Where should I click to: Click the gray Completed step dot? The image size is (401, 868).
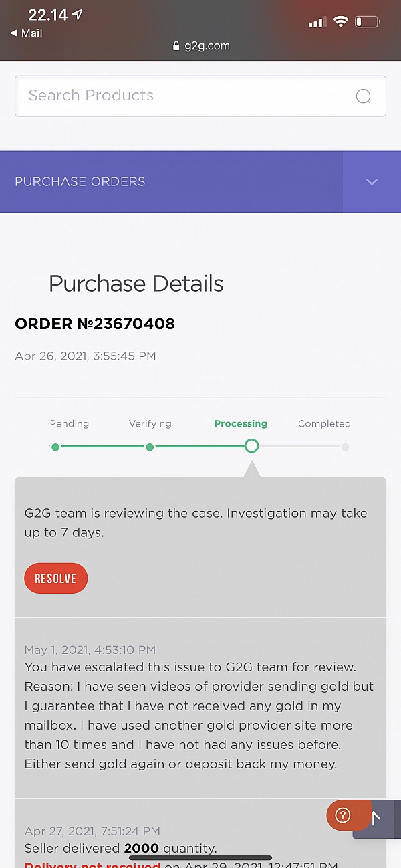345,447
